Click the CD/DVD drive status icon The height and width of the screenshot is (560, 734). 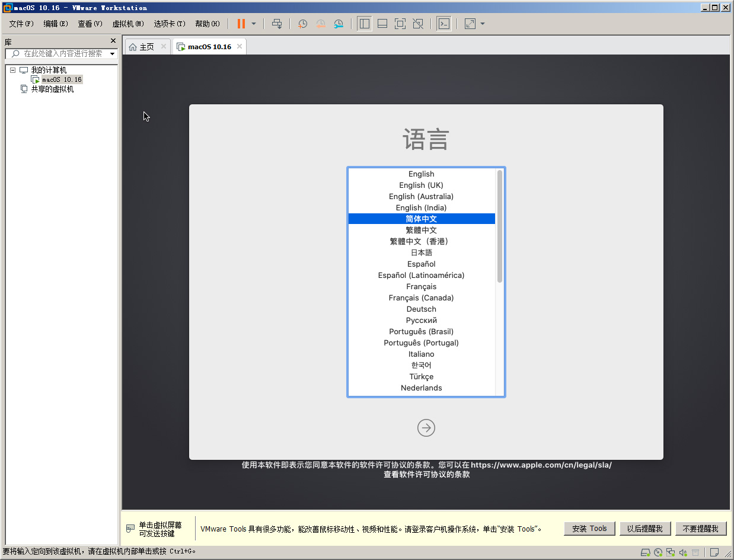pos(658,552)
